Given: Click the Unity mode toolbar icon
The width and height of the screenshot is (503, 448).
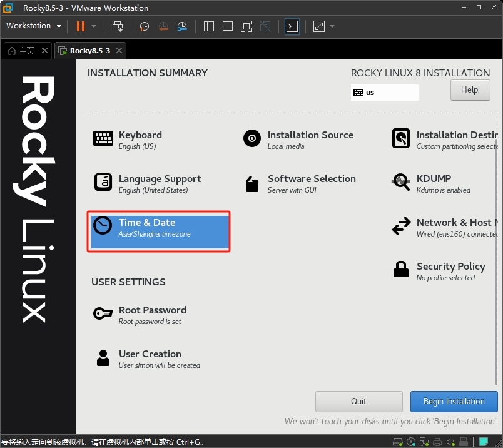Looking at the screenshot, I should 265,26.
